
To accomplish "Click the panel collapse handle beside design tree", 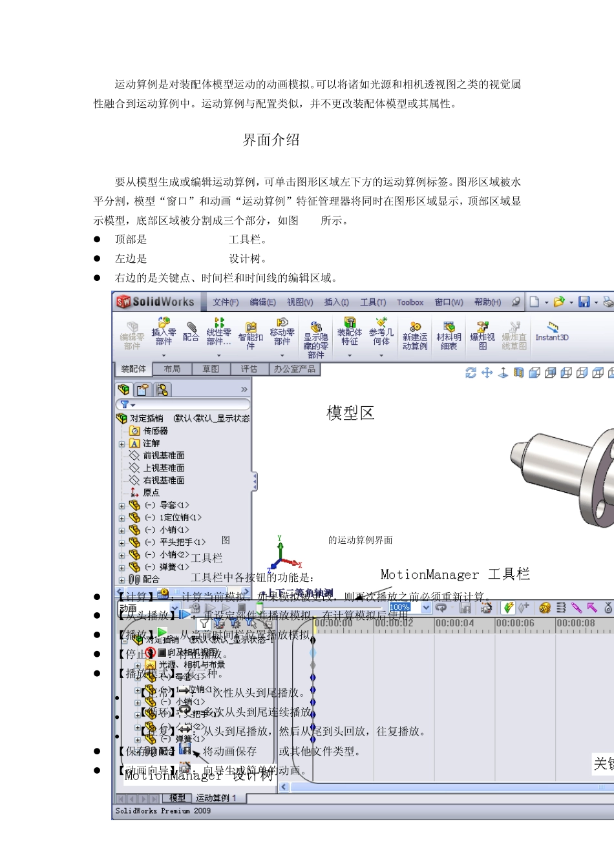I will 255,482.
